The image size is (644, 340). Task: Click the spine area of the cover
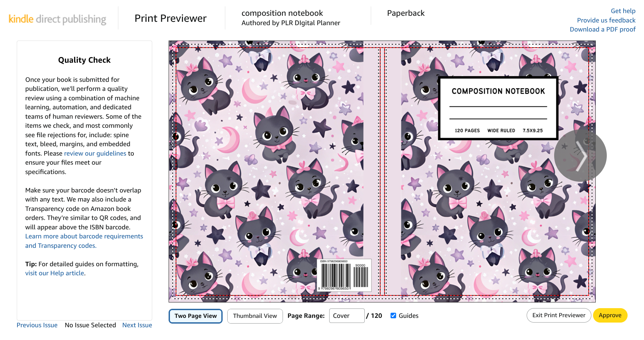tap(383, 171)
